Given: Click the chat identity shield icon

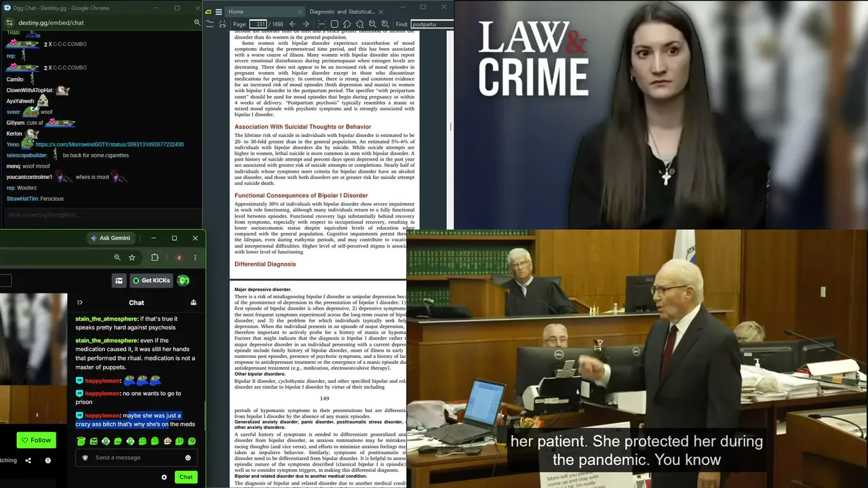Looking at the screenshot, I should [x=85, y=457].
